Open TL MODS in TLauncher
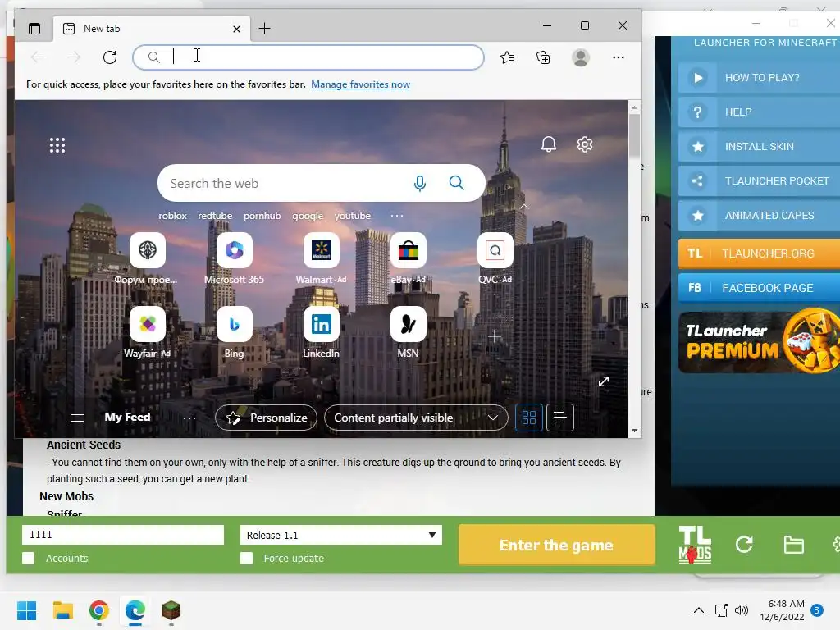The width and height of the screenshot is (840, 630). click(695, 545)
